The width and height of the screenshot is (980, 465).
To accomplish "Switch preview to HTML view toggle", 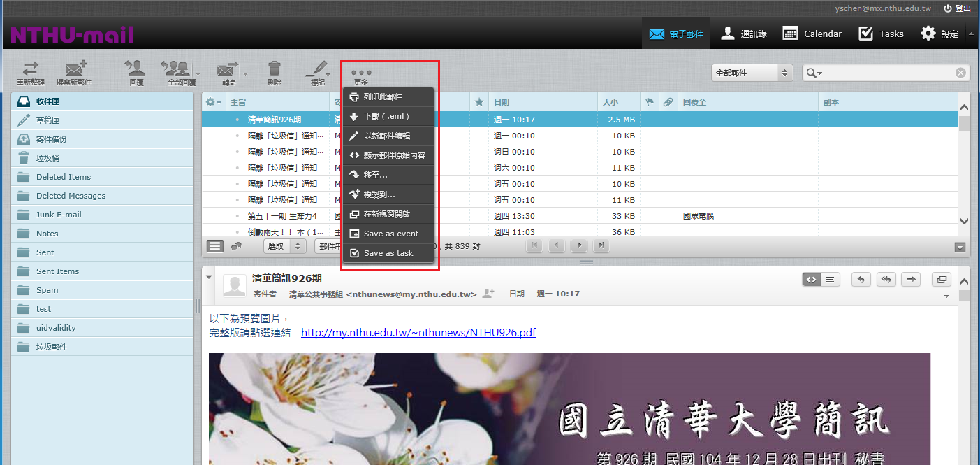I will (812, 280).
